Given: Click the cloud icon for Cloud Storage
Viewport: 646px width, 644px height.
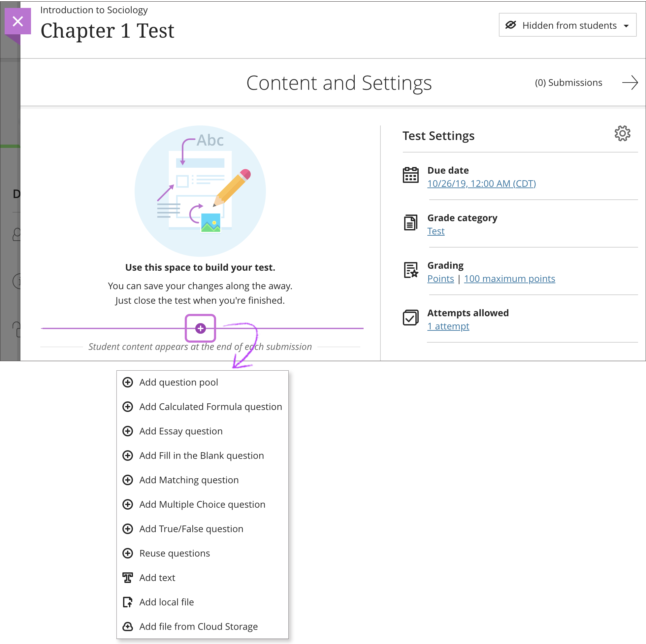Looking at the screenshot, I should (x=127, y=626).
